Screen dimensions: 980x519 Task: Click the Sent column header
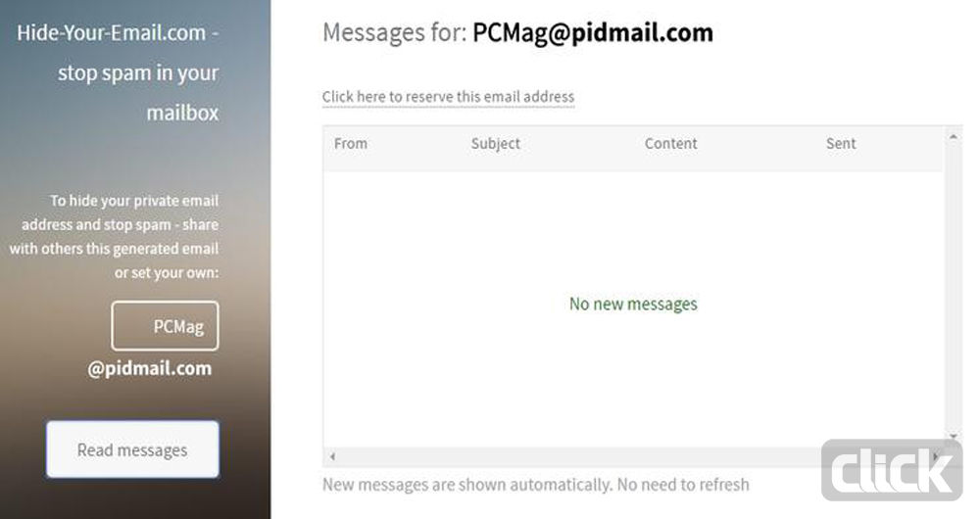pos(841,144)
